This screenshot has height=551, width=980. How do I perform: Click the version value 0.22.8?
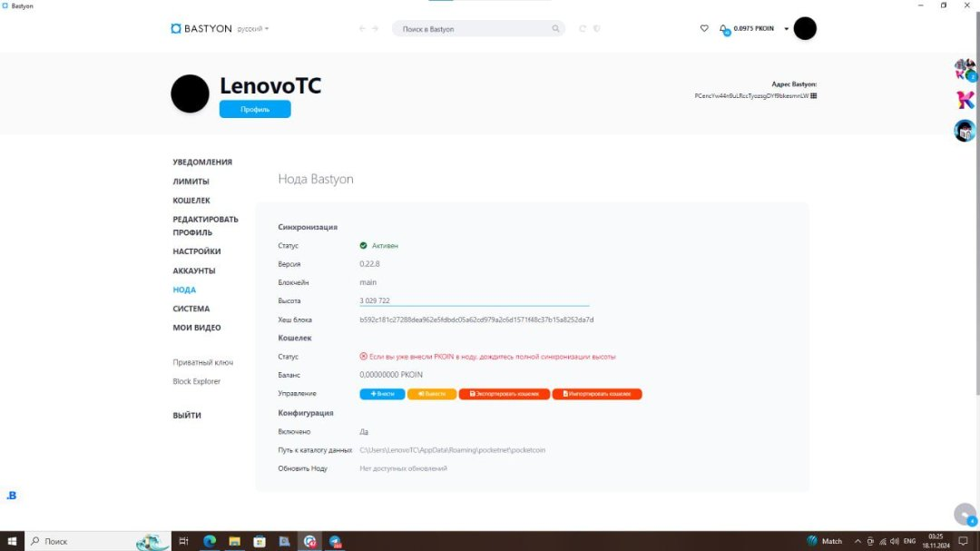369,264
